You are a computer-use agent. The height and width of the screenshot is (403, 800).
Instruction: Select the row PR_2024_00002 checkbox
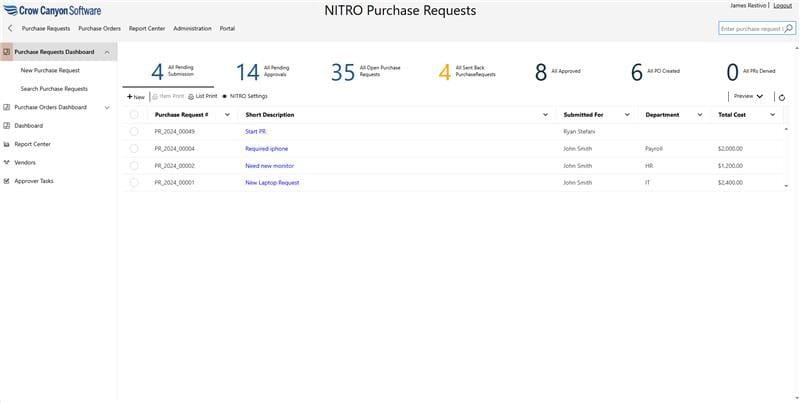pyautogui.click(x=134, y=166)
